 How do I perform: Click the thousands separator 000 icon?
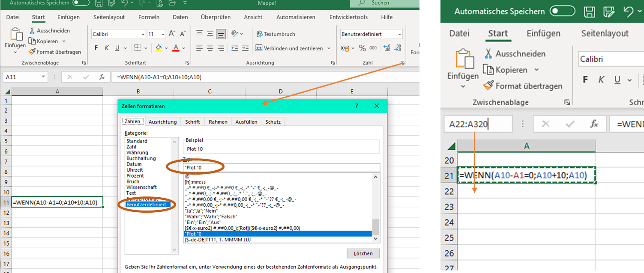click(373, 48)
